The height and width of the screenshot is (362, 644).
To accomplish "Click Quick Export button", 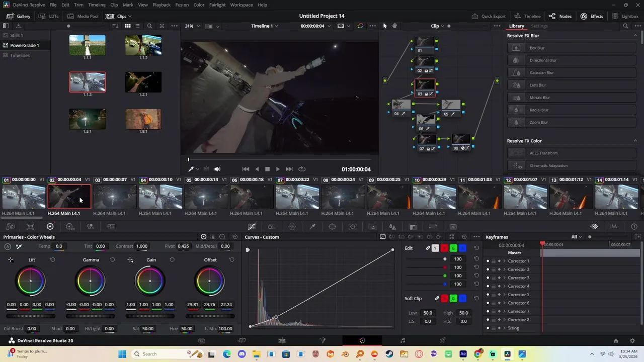I will pyautogui.click(x=489, y=16).
